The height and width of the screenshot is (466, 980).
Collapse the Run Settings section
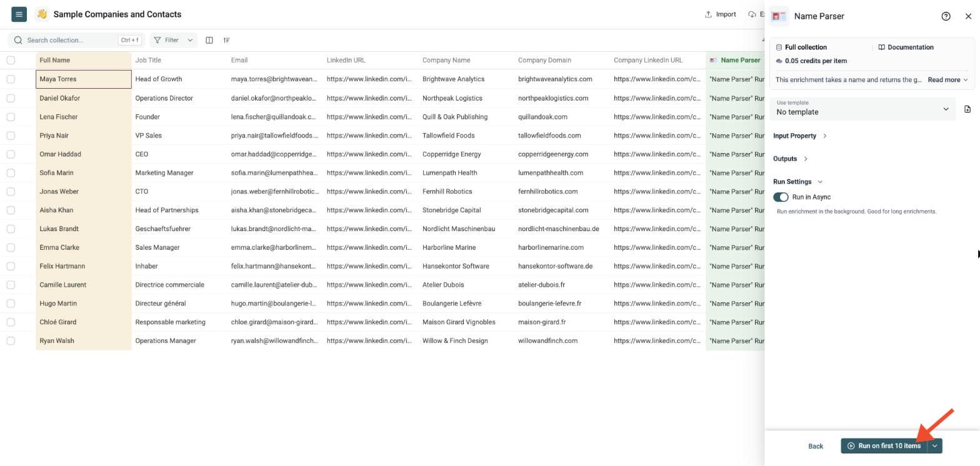pos(798,182)
